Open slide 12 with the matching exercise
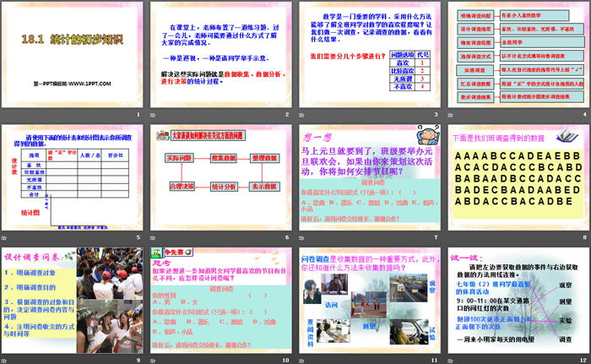Viewport: 591px width, 364px height. [x=517, y=300]
